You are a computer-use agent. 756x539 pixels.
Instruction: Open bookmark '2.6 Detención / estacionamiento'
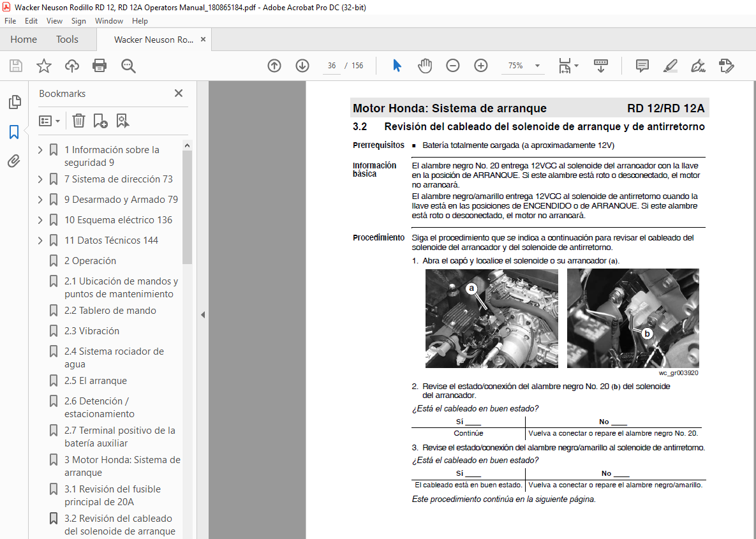pos(100,408)
